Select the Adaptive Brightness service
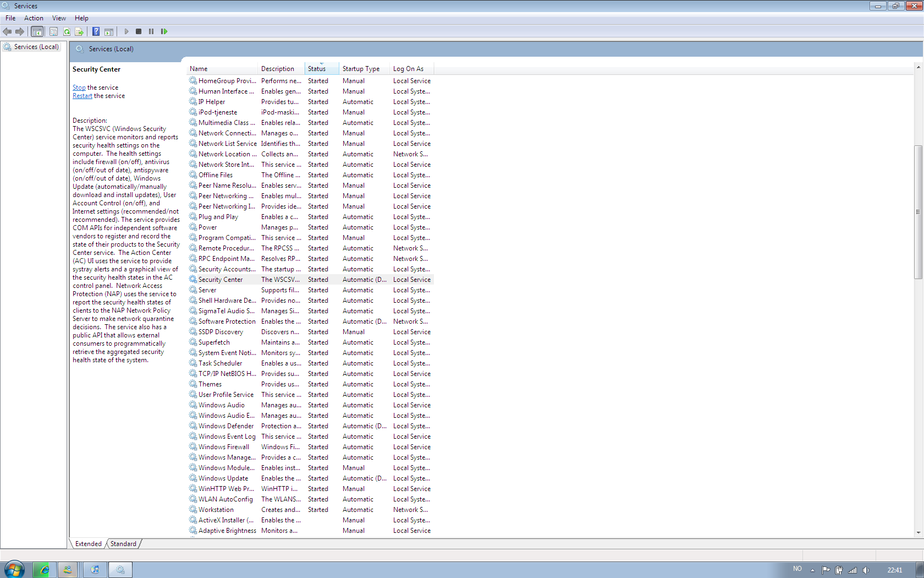Image resolution: width=924 pixels, height=578 pixels. [x=311, y=531]
